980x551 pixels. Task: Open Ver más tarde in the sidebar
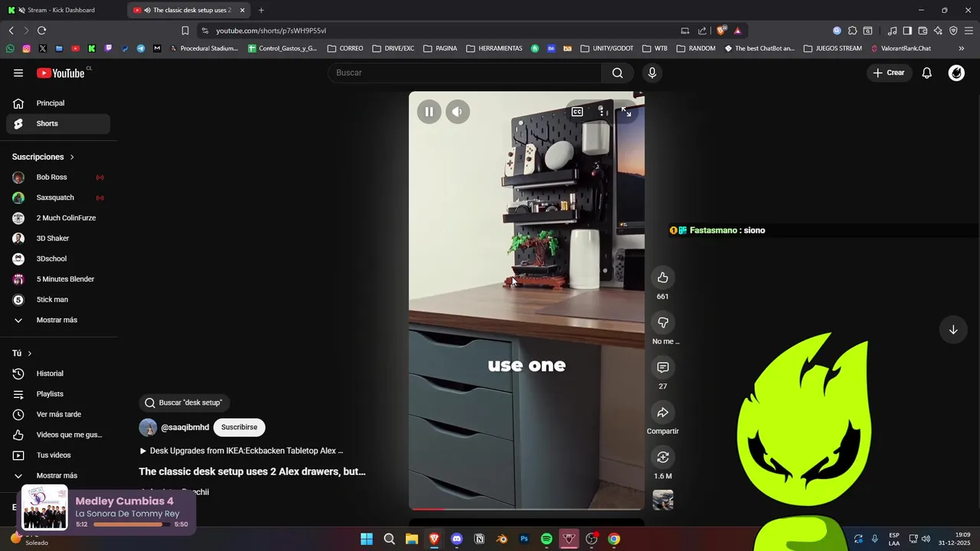(58, 414)
